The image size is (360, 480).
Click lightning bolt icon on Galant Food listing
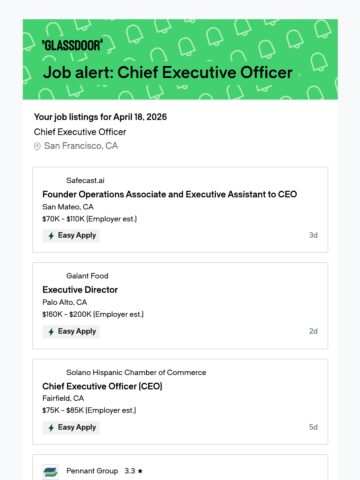coord(51,332)
